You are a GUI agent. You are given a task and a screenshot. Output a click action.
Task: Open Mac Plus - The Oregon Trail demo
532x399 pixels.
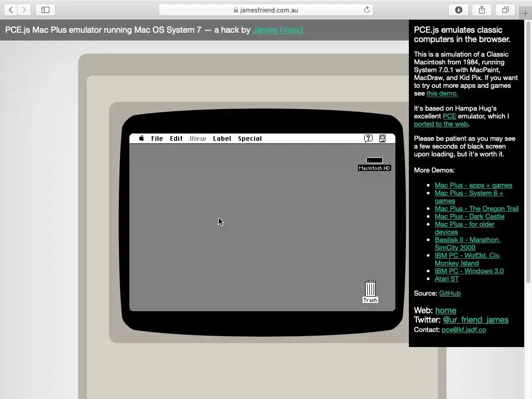coord(477,209)
